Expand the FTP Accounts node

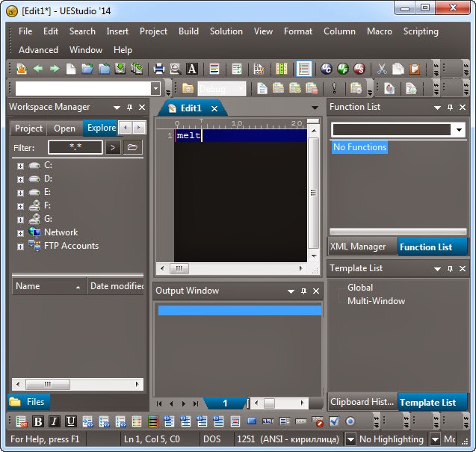20,247
